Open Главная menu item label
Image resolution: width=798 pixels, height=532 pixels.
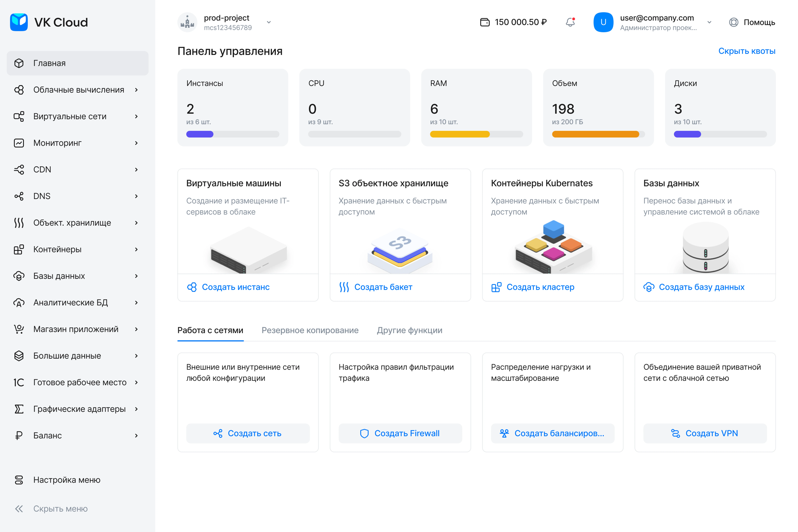coord(50,63)
